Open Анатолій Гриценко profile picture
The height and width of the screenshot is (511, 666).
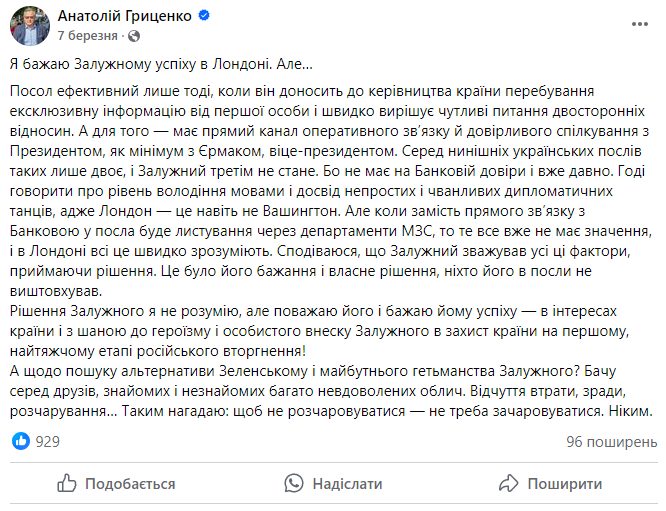pyautogui.click(x=28, y=25)
